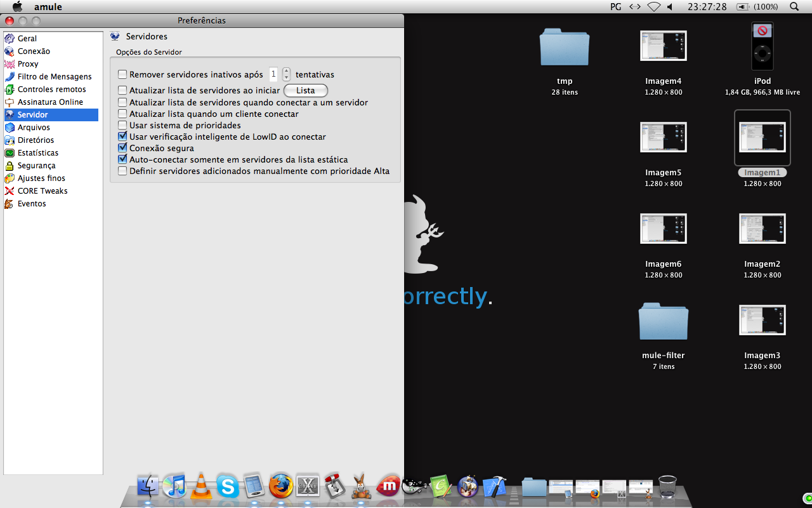The height and width of the screenshot is (508, 812).
Task: Select the Diretórios item in the sidebar
Action: pos(36,140)
